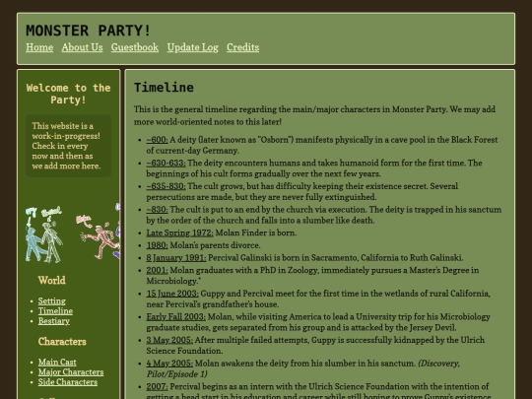Screen dimensions: 532x399
Task: Click the 2001: timeline date
Action: (x=157, y=270)
